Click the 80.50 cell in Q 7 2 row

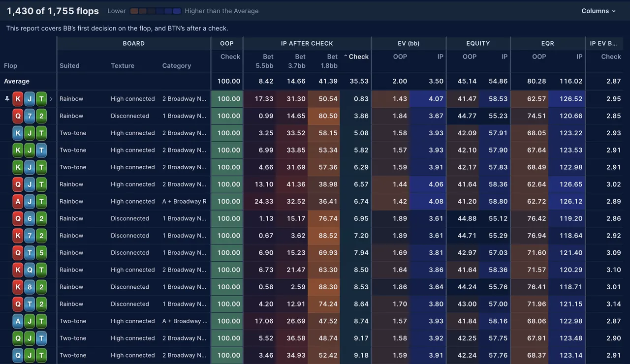[324, 116]
